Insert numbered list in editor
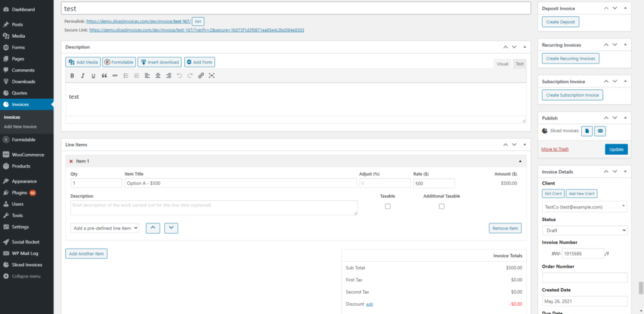Image resolution: width=644 pixels, height=314 pixels. pyautogui.click(x=136, y=76)
